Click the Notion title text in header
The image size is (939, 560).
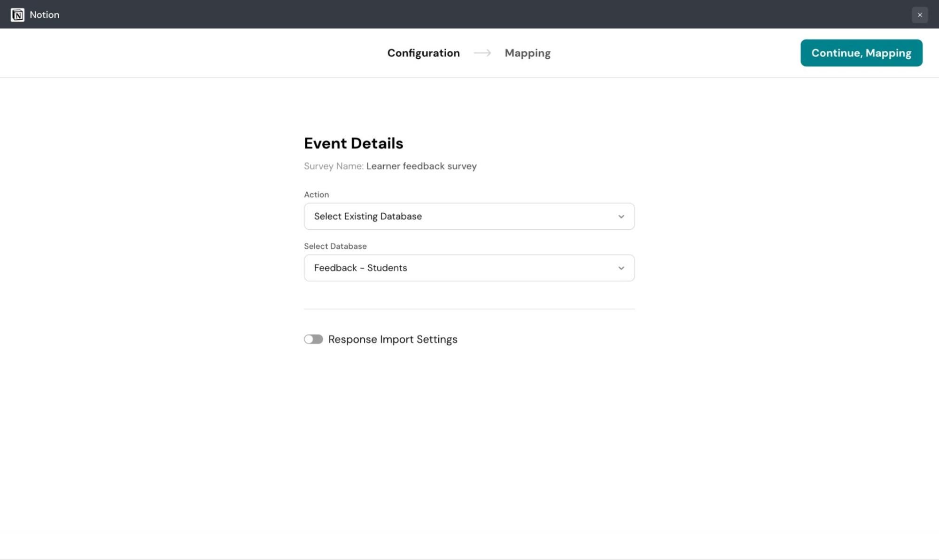pyautogui.click(x=44, y=15)
